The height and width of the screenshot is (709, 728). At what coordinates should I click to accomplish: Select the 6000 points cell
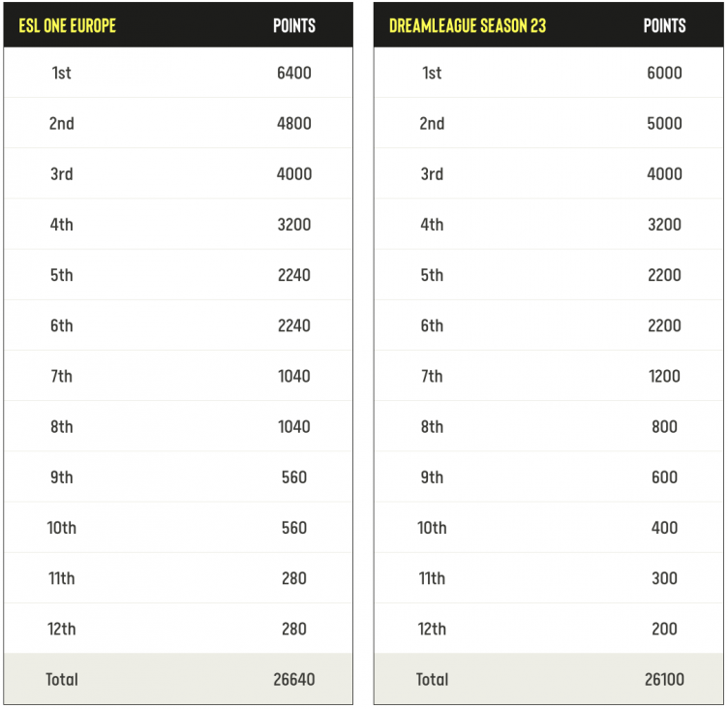click(x=664, y=73)
